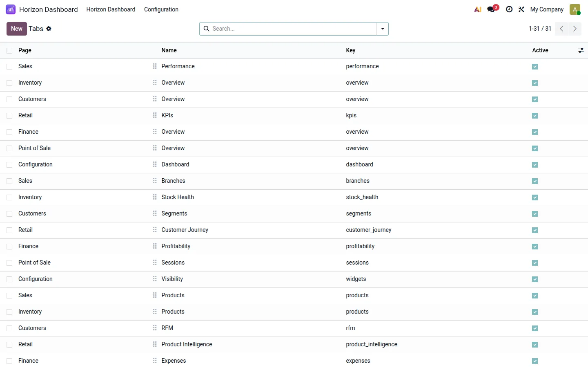Open the Segments record
The height and width of the screenshot is (368, 588).
coord(174,213)
